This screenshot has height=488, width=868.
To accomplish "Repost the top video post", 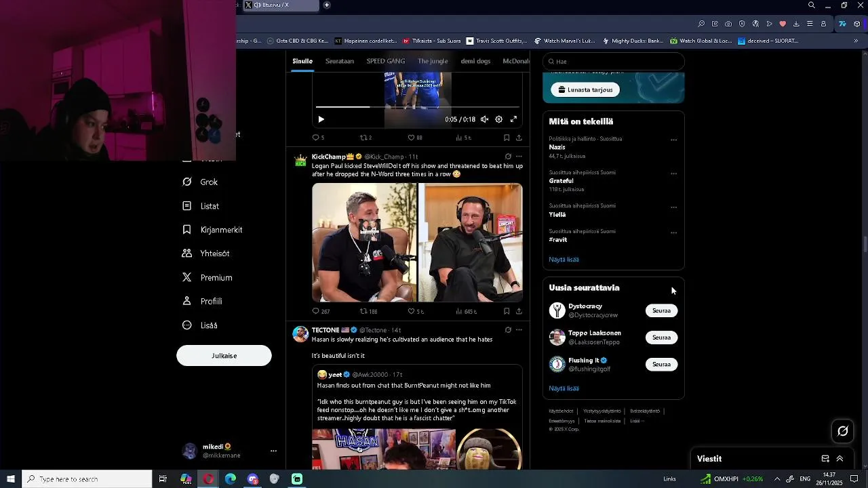I will pos(366,138).
